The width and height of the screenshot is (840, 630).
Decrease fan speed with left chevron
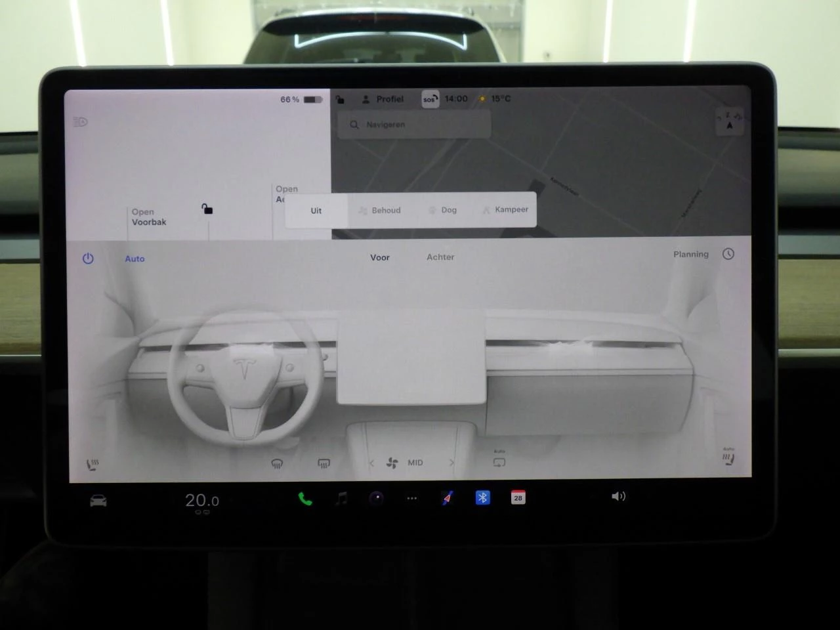(371, 463)
